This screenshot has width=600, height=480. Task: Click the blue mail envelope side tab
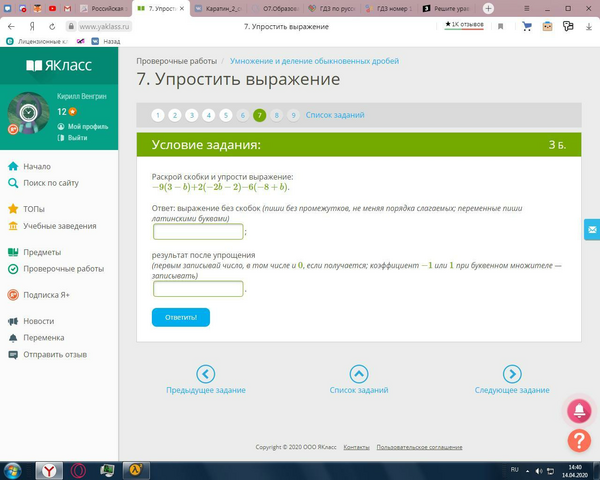pos(592,230)
